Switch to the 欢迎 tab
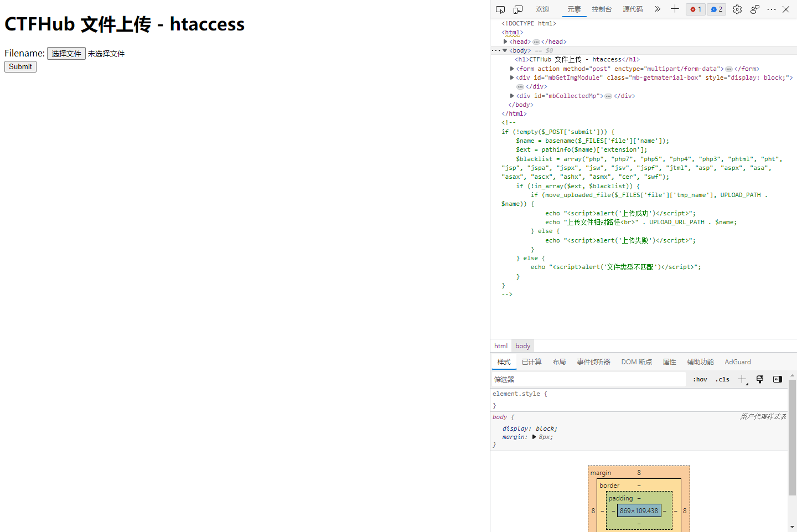This screenshot has height=532, width=797. click(x=542, y=9)
